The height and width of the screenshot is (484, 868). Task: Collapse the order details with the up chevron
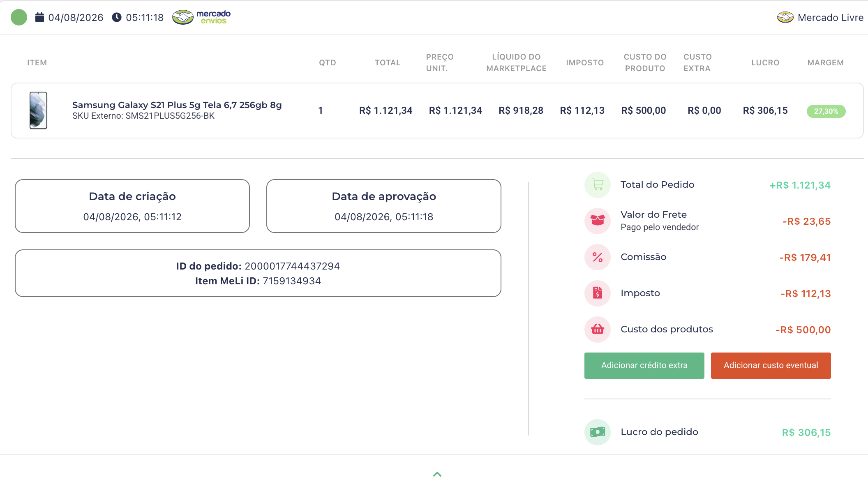click(x=437, y=474)
